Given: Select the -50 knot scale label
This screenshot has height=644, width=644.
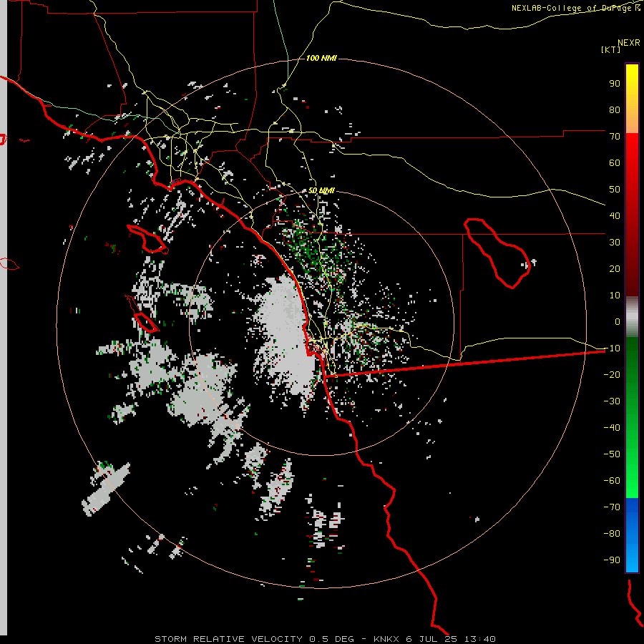Looking at the screenshot, I should 612,454.
